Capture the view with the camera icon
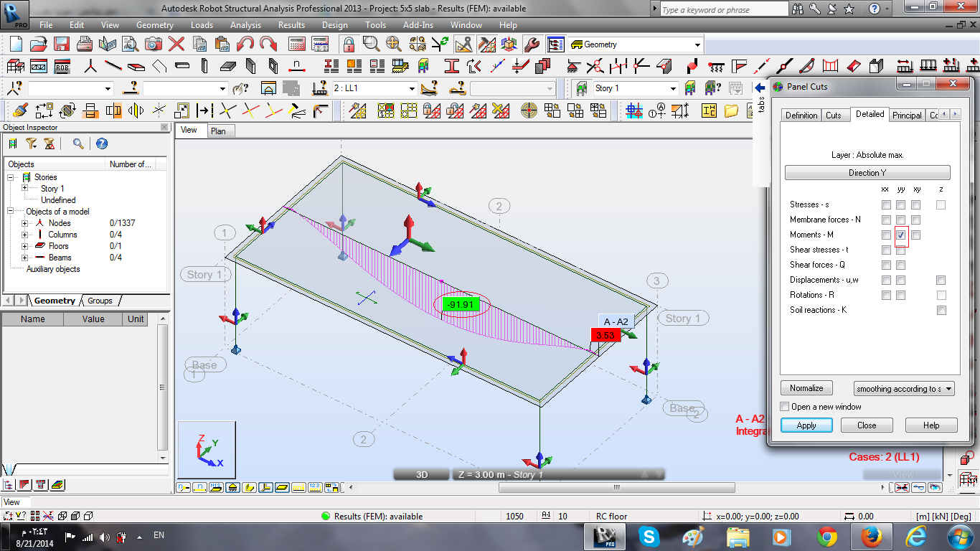The image size is (980, 551). pyautogui.click(x=154, y=44)
